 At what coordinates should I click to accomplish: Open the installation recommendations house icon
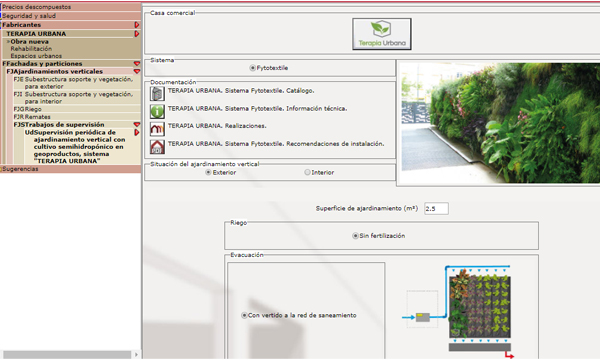(x=157, y=147)
